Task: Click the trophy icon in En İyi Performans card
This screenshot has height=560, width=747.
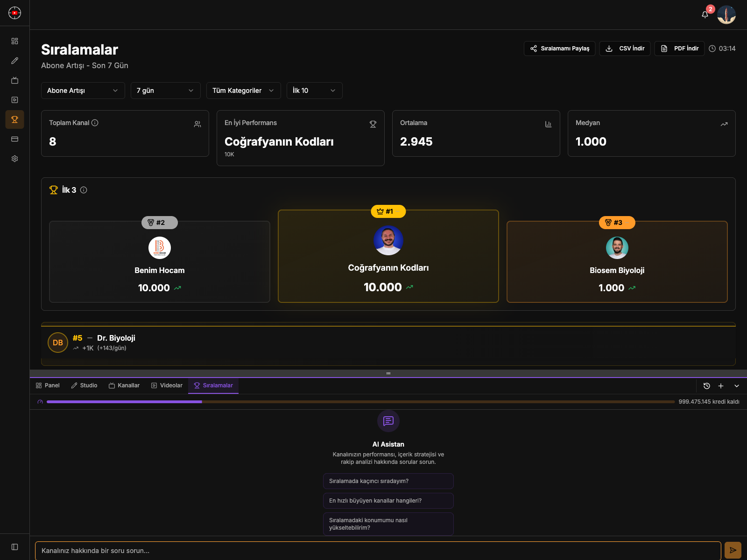Action: click(373, 124)
